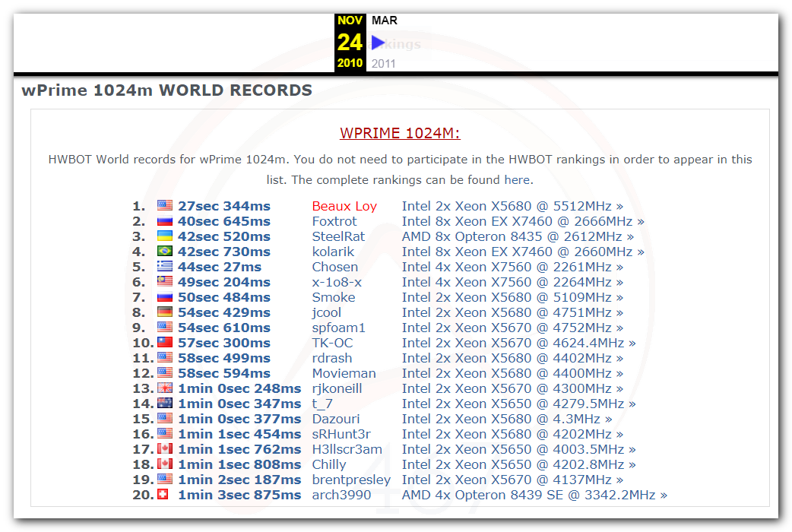Screen dimensions: 792x532
Task: Click the Canada flag in Chilly's row
Action: tap(165, 464)
